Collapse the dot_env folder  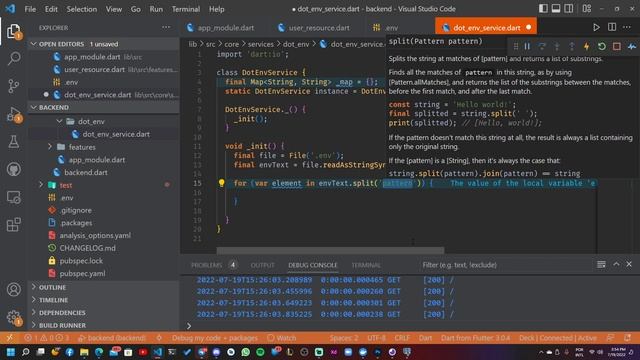coord(59,121)
